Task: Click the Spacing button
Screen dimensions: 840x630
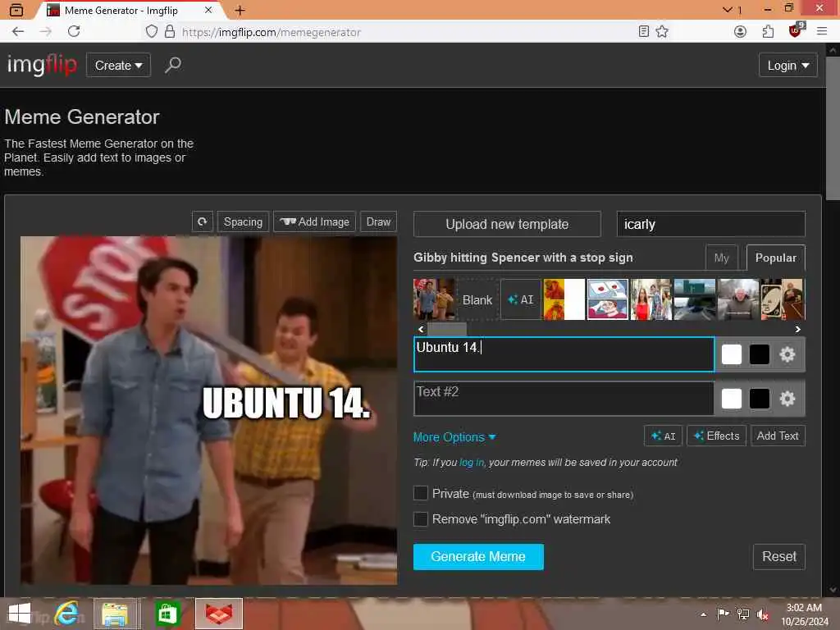Action: pos(243,221)
